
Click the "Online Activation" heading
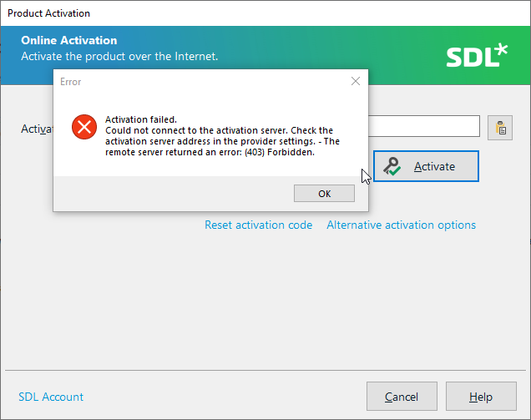pyautogui.click(x=69, y=40)
